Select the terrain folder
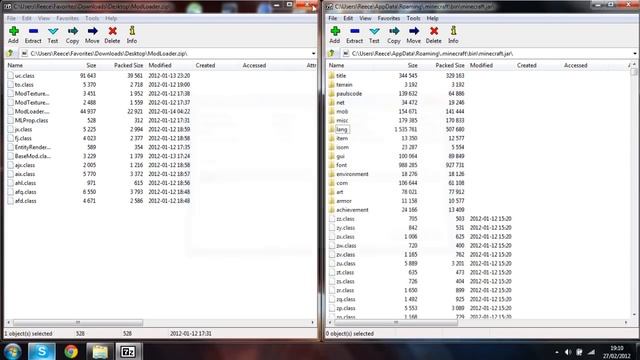 coord(344,84)
